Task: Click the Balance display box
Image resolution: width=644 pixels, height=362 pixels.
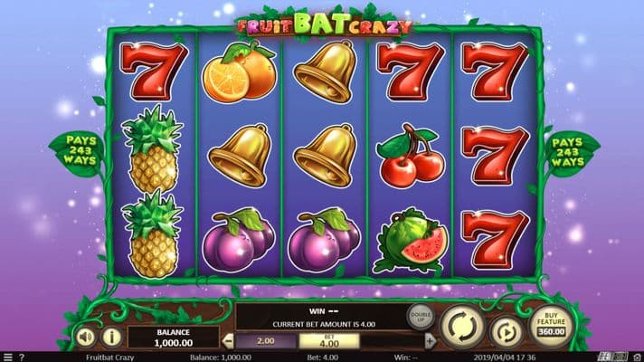Action: coord(174,338)
